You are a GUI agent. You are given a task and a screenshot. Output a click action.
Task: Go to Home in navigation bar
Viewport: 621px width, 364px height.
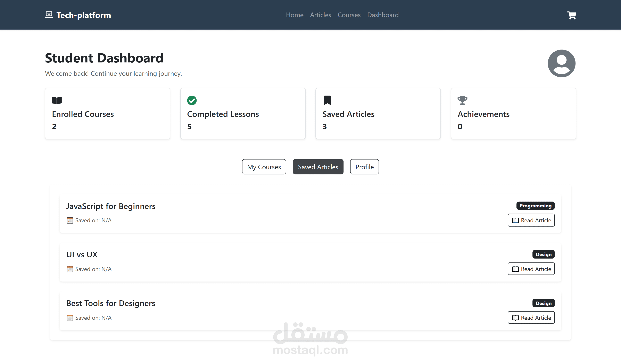295,15
